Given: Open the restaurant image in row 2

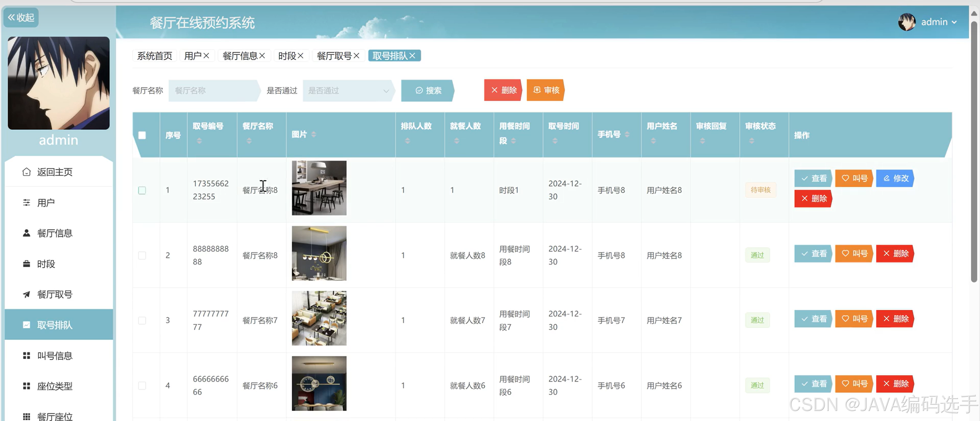Looking at the screenshot, I should coord(319,253).
